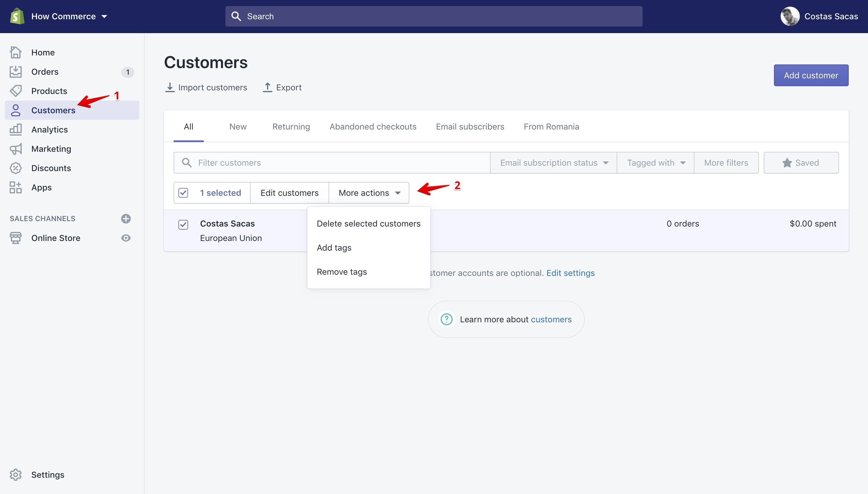Focus the top Search field

tap(433, 16)
